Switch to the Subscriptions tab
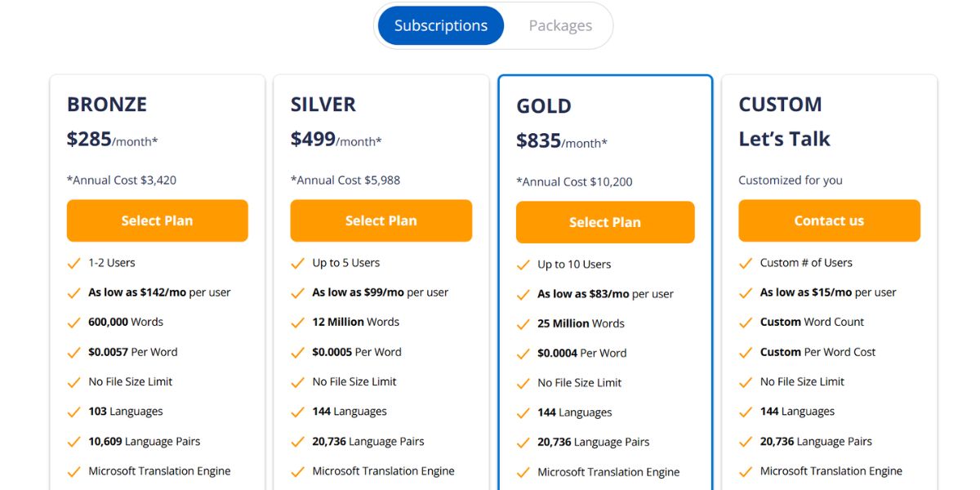This screenshot has width=980, height=490. [441, 25]
